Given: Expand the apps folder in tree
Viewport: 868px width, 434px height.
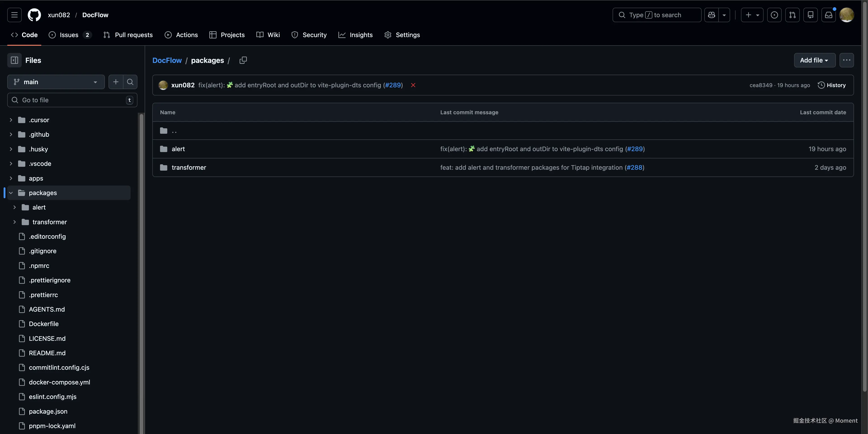Looking at the screenshot, I should [11, 178].
